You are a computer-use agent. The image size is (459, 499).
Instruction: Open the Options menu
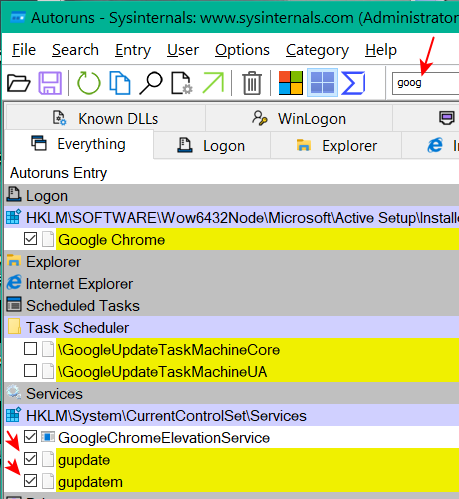pyautogui.click(x=242, y=50)
